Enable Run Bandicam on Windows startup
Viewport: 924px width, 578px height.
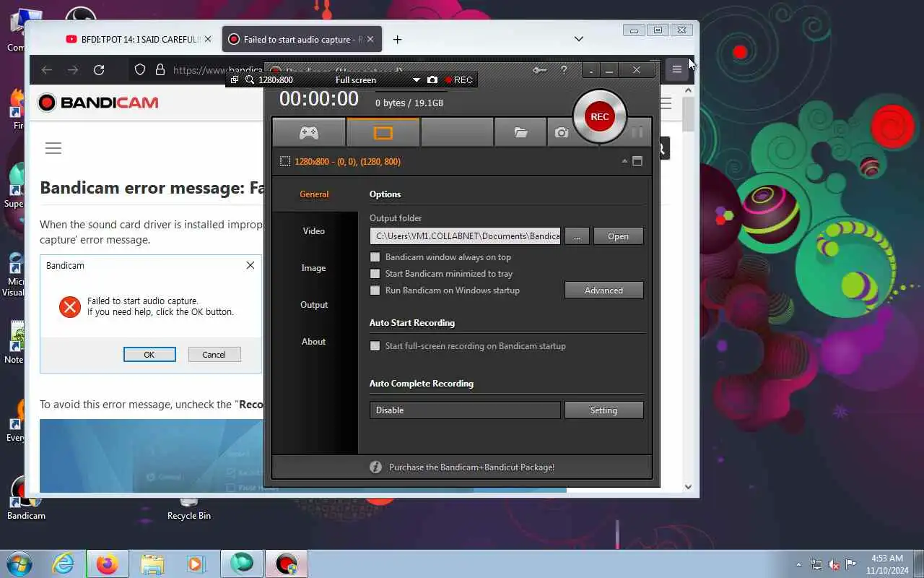(375, 290)
